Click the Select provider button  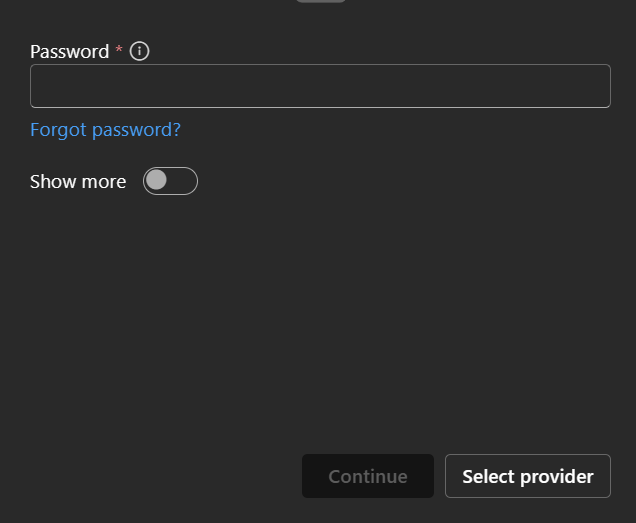click(527, 476)
